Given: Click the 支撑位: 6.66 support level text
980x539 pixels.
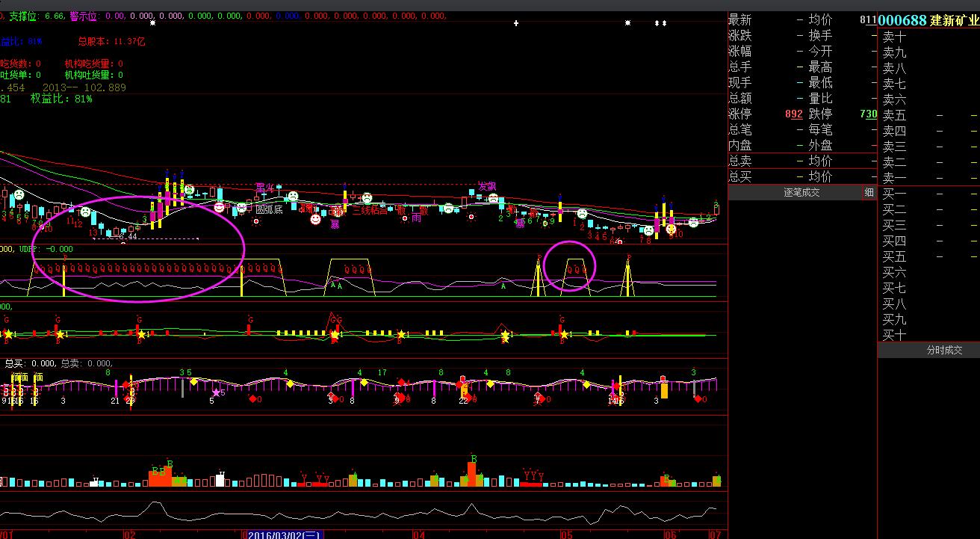Looking at the screenshot, I should click(x=36, y=16).
